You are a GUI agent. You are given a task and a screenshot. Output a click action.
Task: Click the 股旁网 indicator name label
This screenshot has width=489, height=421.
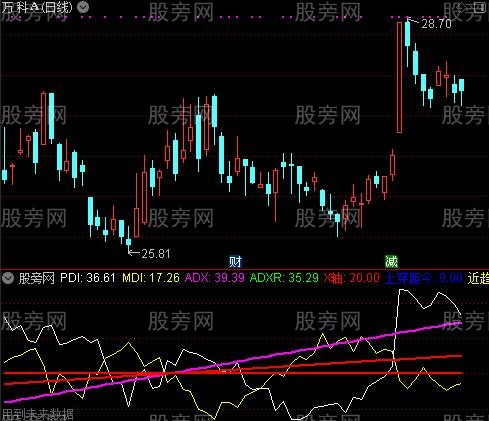click(36, 278)
